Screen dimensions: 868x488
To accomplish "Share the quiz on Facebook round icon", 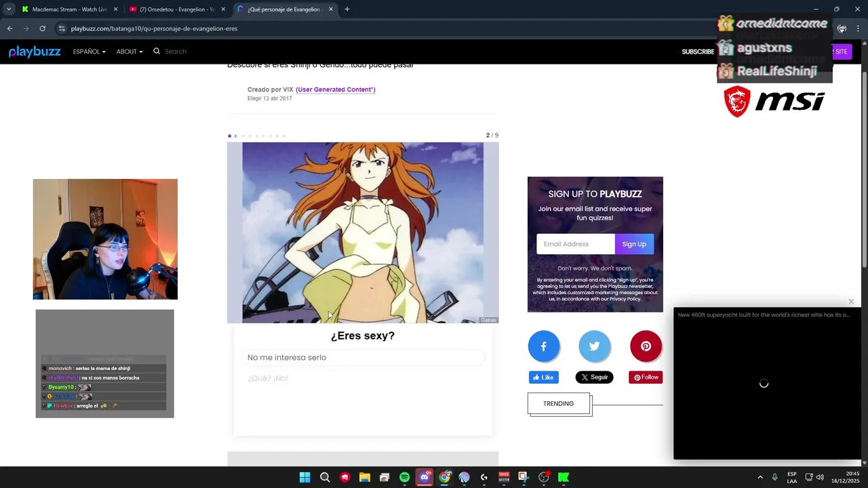I will [x=544, y=346].
